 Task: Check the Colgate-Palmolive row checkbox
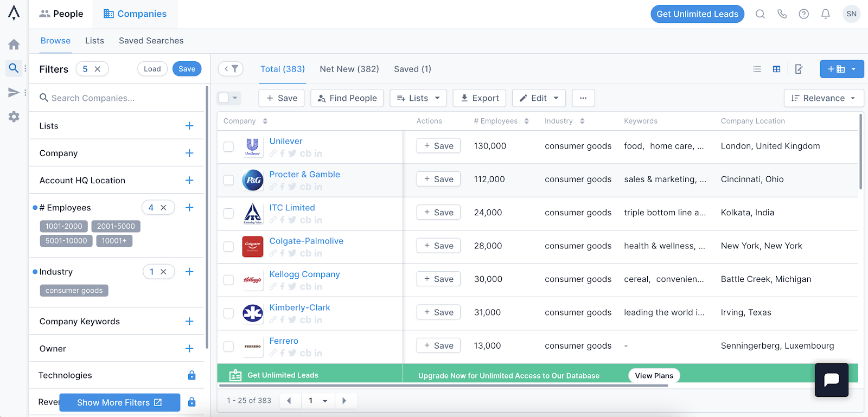pos(229,246)
